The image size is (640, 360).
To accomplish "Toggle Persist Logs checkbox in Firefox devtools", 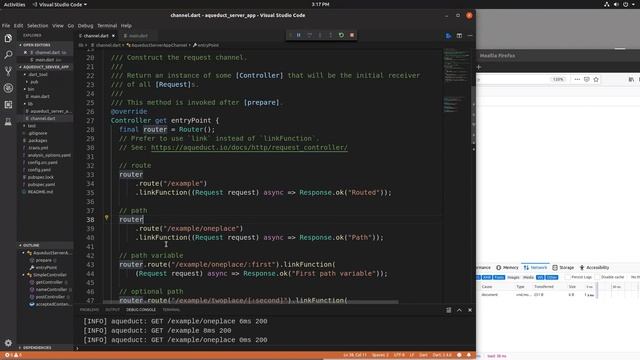I will click(568, 277).
